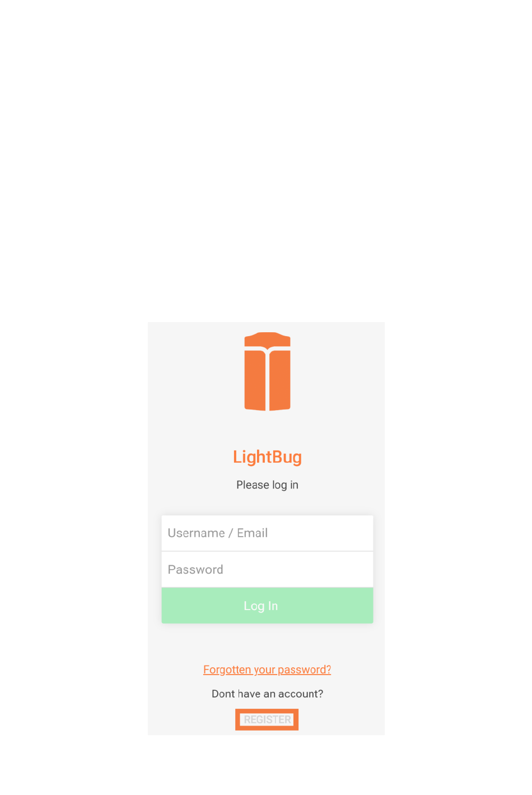The width and height of the screenshot is (532, 795).
Task: Click the orange REGISTER button
Action: [267, 719]
